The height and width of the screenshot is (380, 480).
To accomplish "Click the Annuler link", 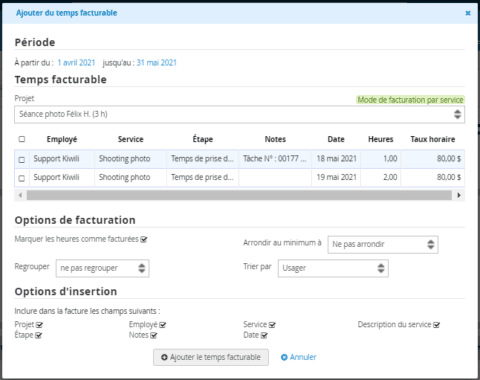I will (299, 357).
